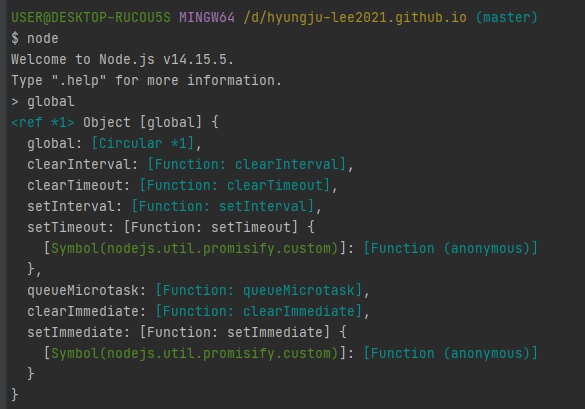Click the USER@DESKTOP-RUCOU5S prompt text

coord(91,17)
